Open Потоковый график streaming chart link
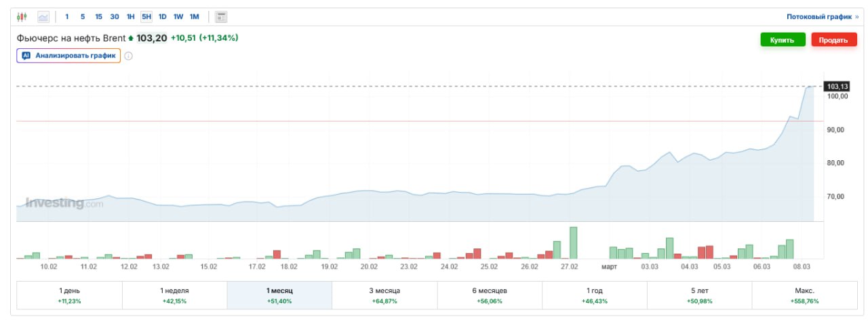This screenshot has height=321, width=868. [822, 16]
